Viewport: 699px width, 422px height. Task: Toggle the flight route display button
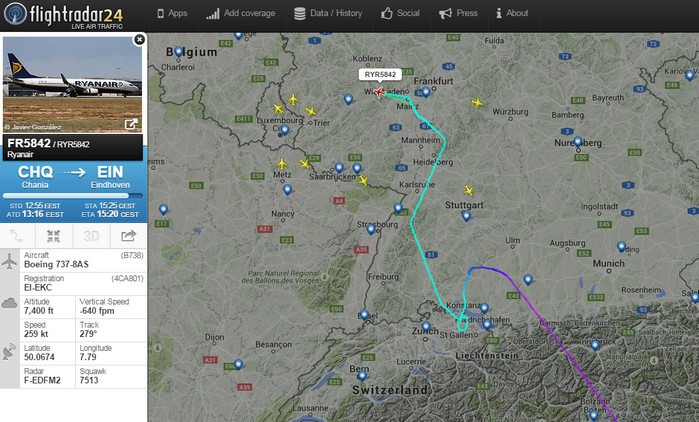click(x=17, y=236)
